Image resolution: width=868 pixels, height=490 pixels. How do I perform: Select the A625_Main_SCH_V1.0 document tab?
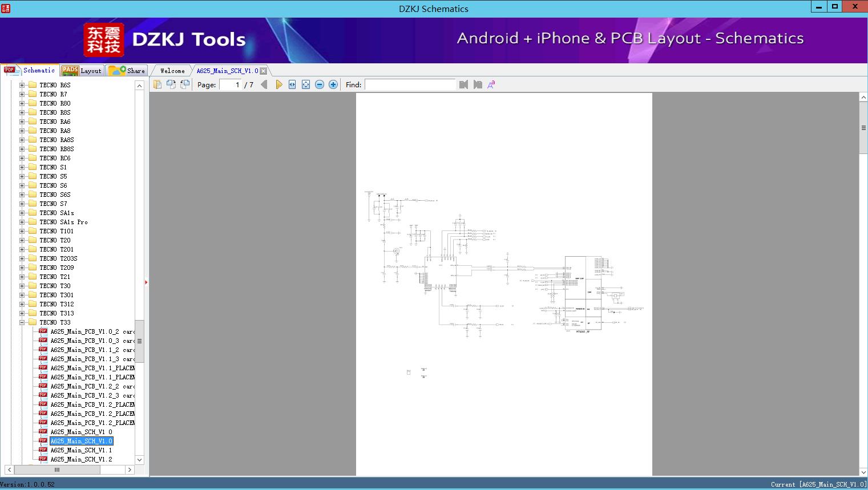[x=227, y=71]
